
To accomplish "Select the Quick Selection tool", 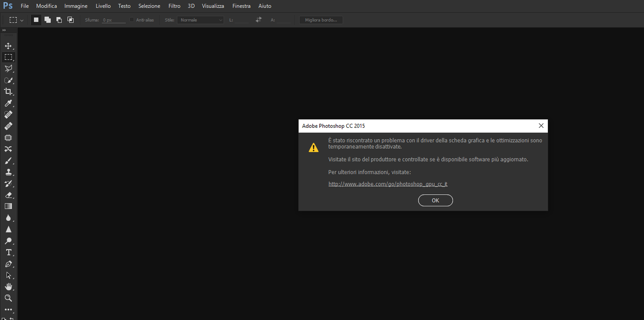I will [8, 81].
